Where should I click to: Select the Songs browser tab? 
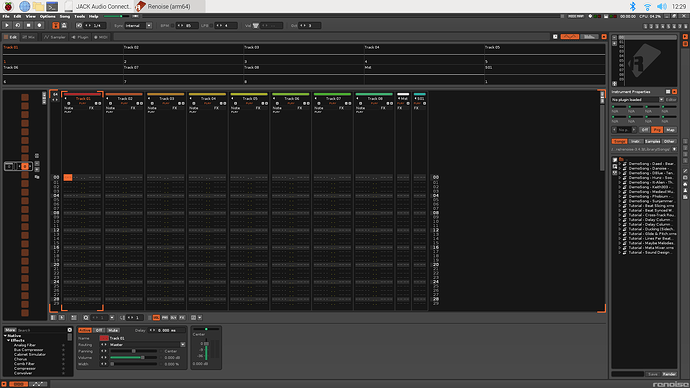620,142
